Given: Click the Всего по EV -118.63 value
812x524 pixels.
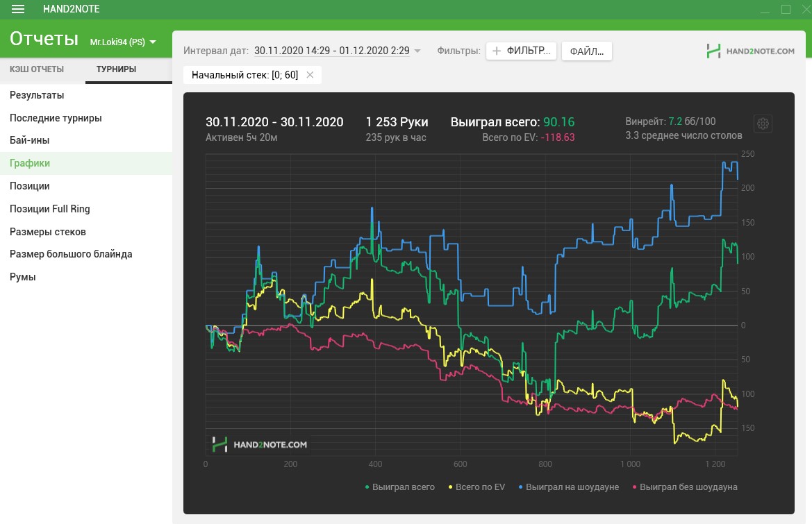Looking at the screenshot, I should pos(558,137).
